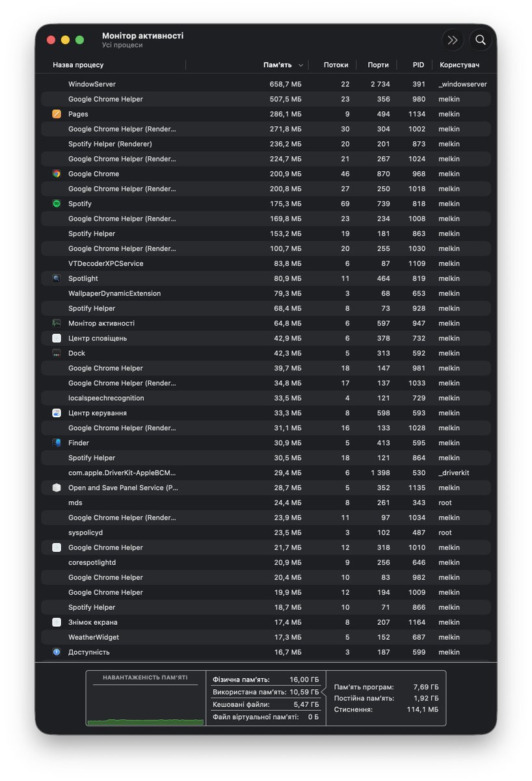Select the syspolicyd process row
The width and height of the screenshot is (532, 781).
tap(266, 533)
